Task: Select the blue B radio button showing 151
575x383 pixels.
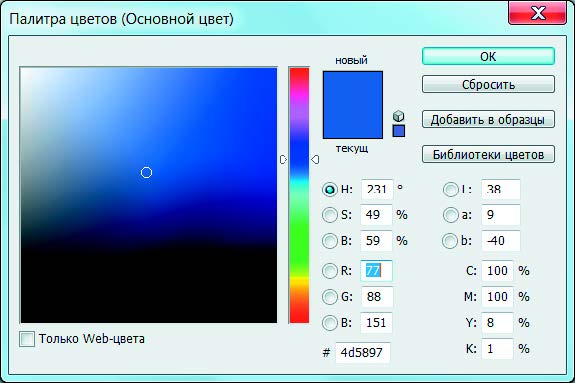Action: click(330, 323)
